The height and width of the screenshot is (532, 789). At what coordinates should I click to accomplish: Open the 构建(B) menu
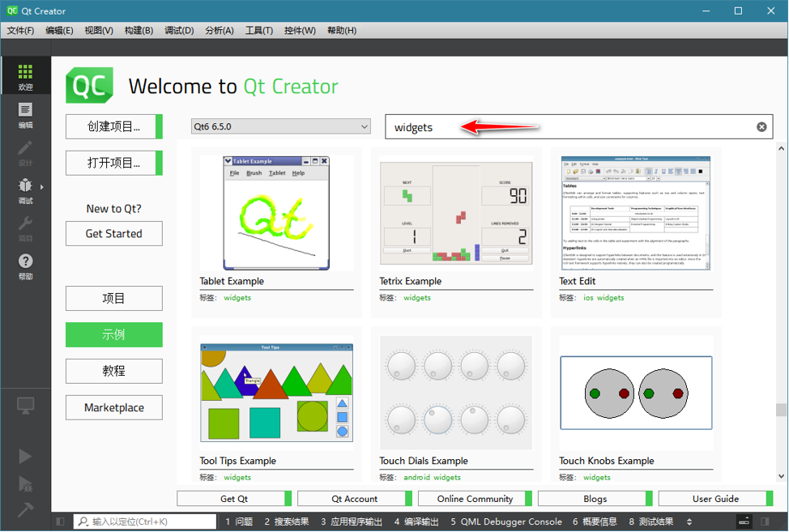pos(139,30)
